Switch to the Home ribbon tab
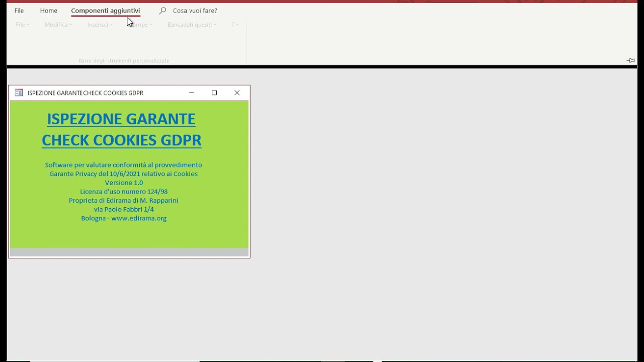Image resolution: width=644 pixels, height=362 pixels. point(49,11)
